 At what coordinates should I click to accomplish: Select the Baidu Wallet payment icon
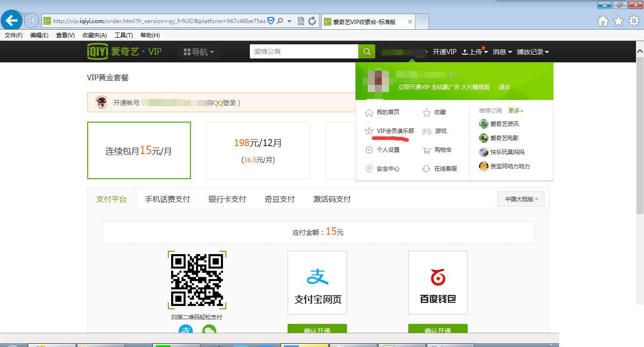tap(438, 282)
